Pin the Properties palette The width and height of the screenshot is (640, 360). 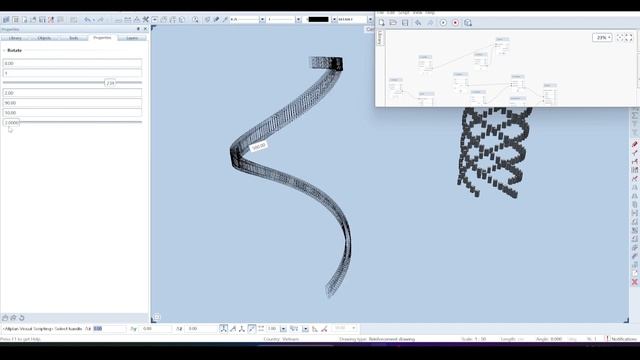click(138, 29)
